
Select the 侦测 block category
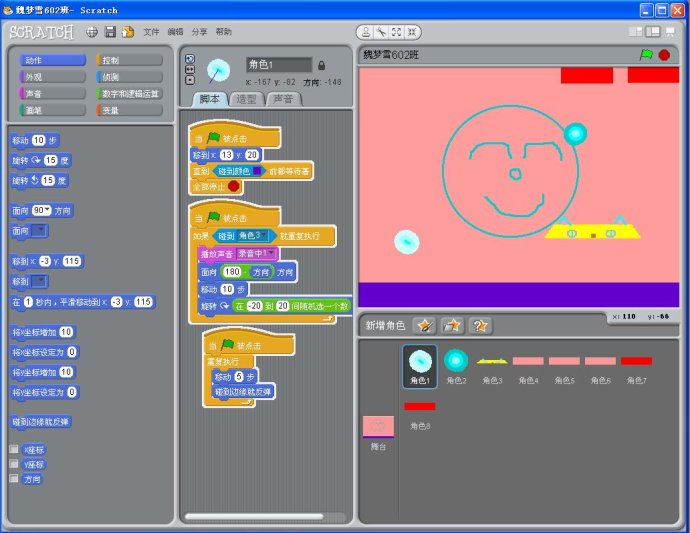pyautogui.click(x=129, y=77)
